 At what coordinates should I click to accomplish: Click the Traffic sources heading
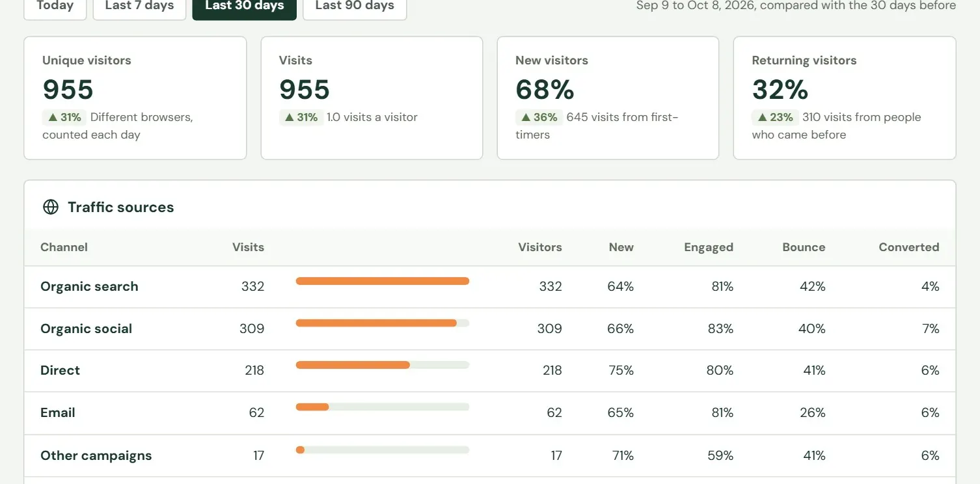[121, 207]
